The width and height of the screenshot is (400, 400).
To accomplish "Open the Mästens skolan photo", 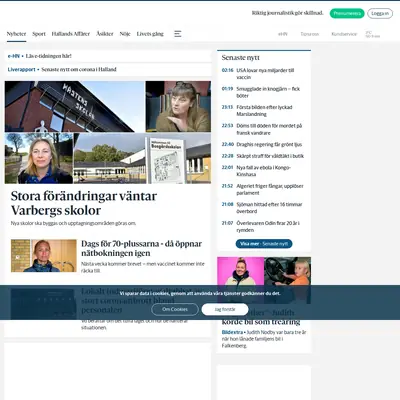I will [74, 107].
